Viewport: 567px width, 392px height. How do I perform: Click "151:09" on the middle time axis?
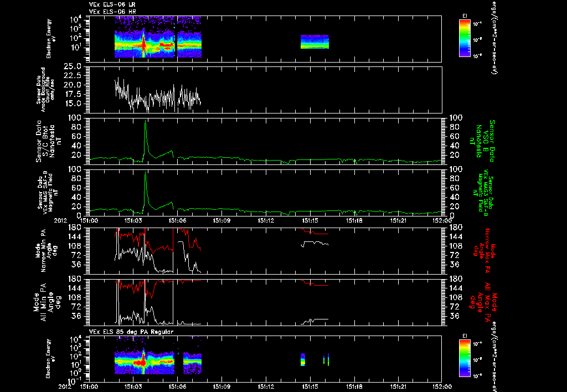pyautogui.click(x=221, y=220)
